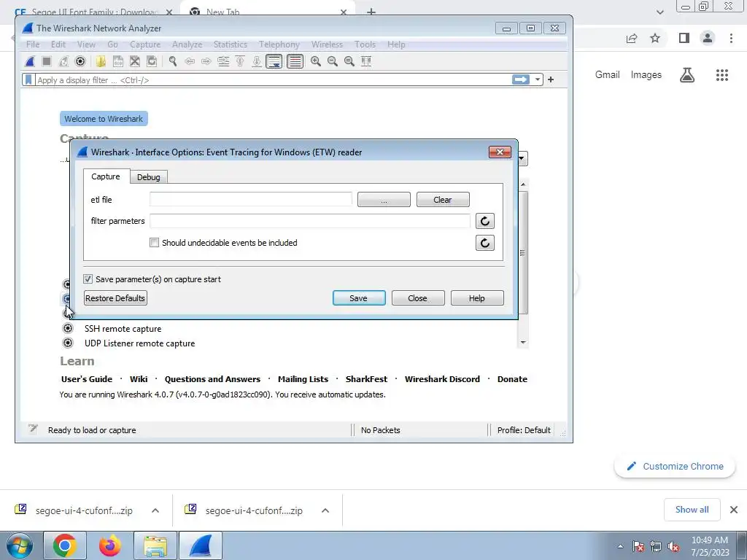
Task: Click Profile: Default in status bar
Action: click(524, 430)
